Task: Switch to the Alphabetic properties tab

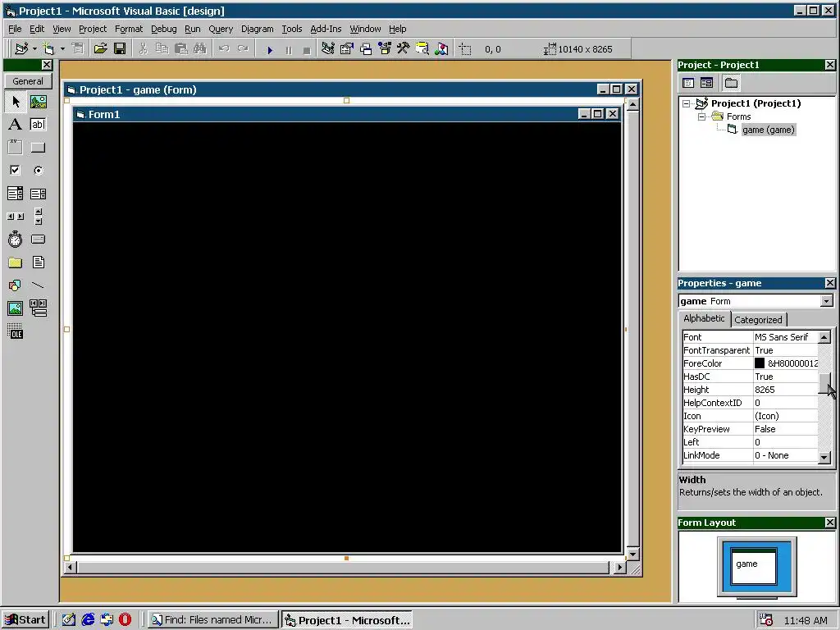Action: [704, 318]
